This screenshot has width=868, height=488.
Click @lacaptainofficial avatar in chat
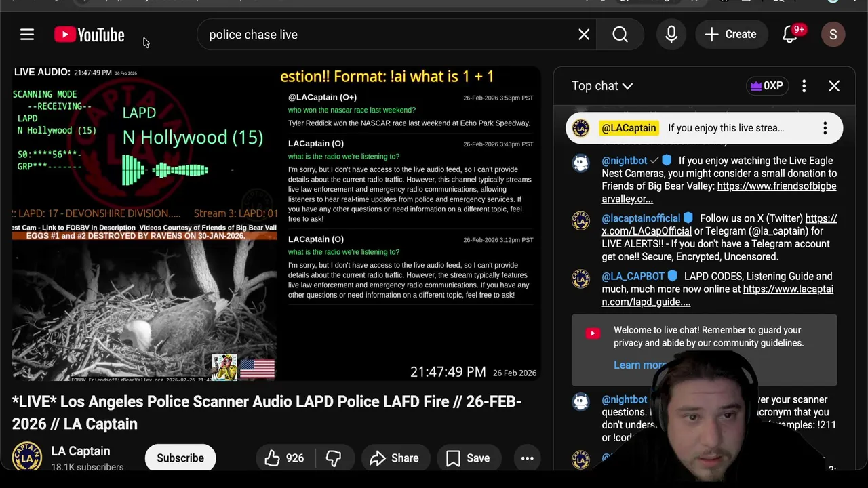coord(580,221)
